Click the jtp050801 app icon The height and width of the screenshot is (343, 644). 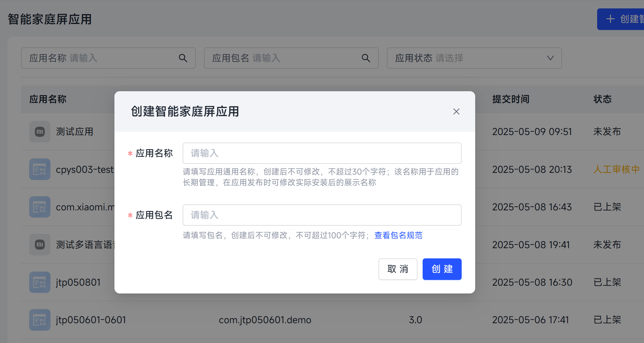coord(40,282)
